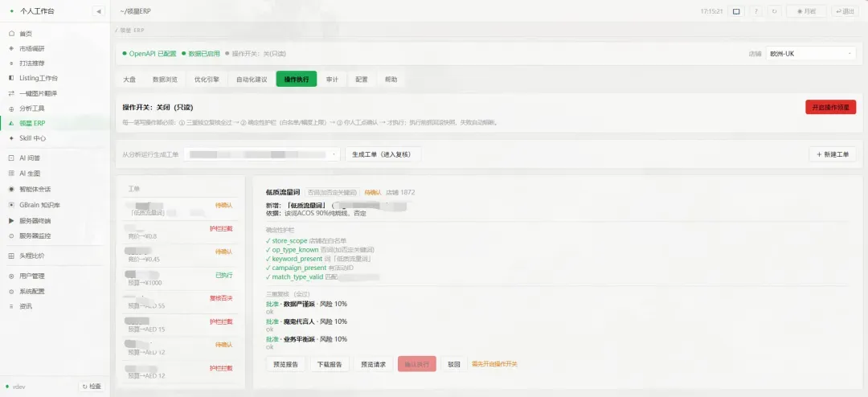
Task: Click the 预览请求 button
Action: (x=373, y=364)
